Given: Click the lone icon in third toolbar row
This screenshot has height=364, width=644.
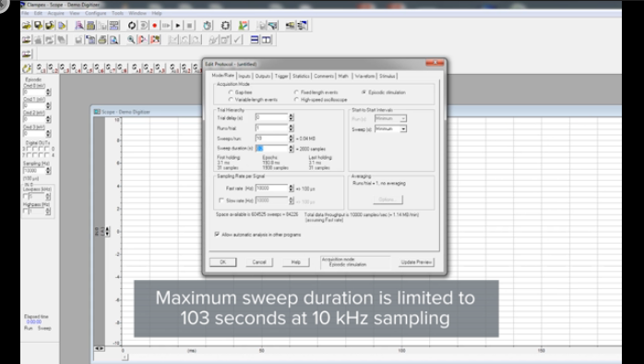Looking at the screenshot, I should (x=26, y=54).
